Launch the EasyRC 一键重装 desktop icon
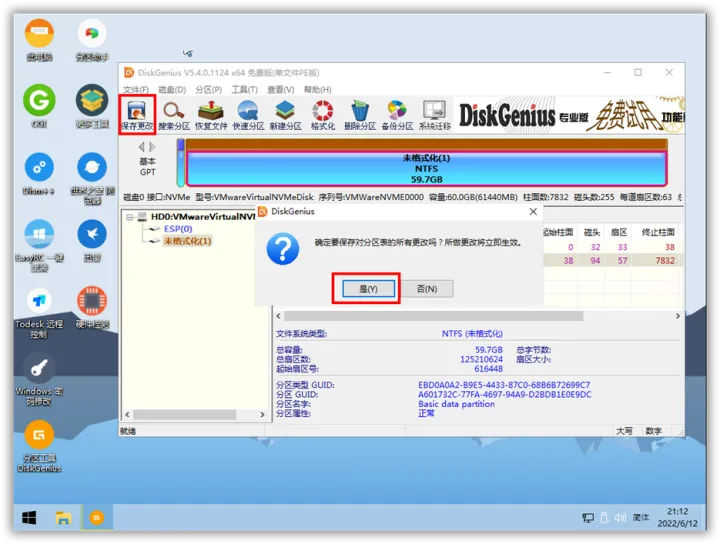The height and width of the screenshot is (544, 720). pos(39,246)
